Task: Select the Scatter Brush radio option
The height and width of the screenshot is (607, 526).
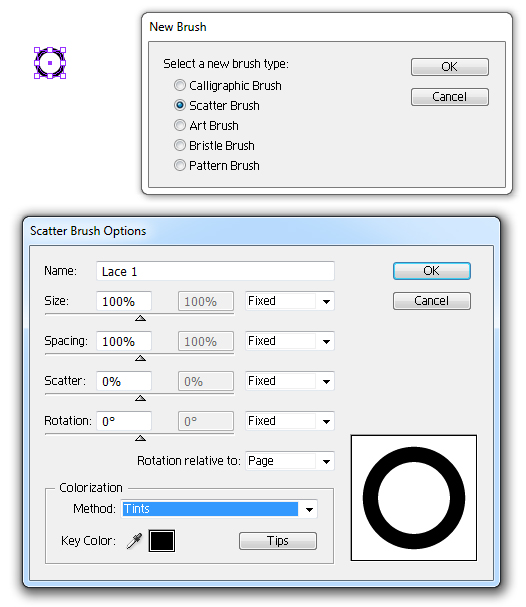Action: (180, 105)
